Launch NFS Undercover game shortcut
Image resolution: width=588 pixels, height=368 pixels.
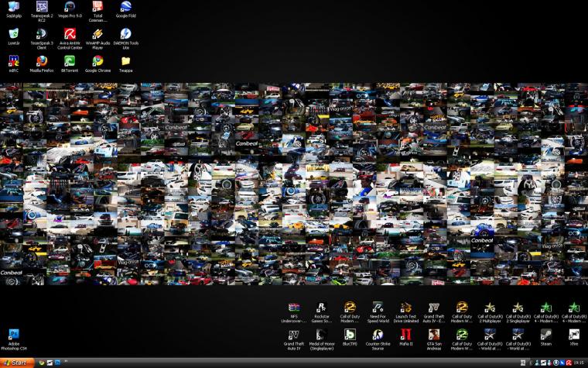tap(294, 312)
